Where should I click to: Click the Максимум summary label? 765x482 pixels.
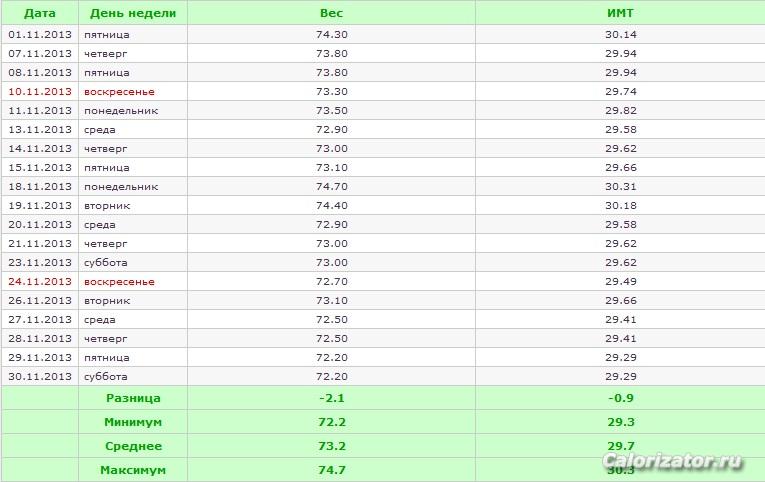pos(133,470)
